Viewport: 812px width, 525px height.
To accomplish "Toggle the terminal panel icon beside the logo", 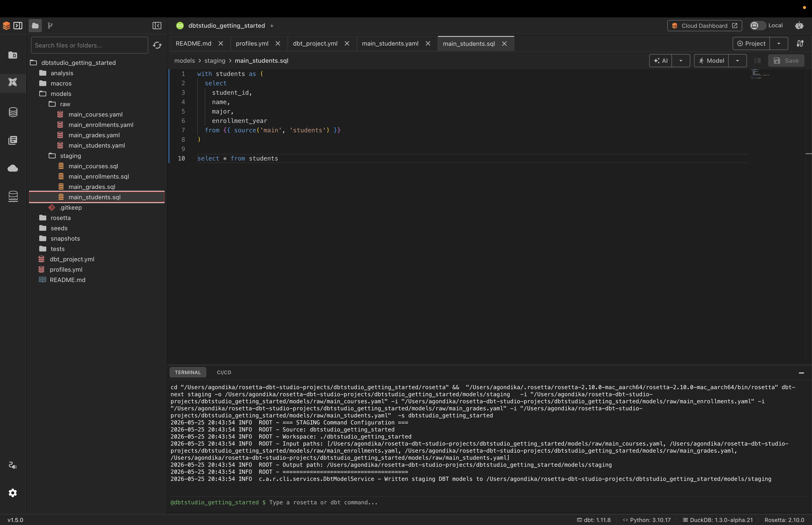I will (x=18, y=26).
